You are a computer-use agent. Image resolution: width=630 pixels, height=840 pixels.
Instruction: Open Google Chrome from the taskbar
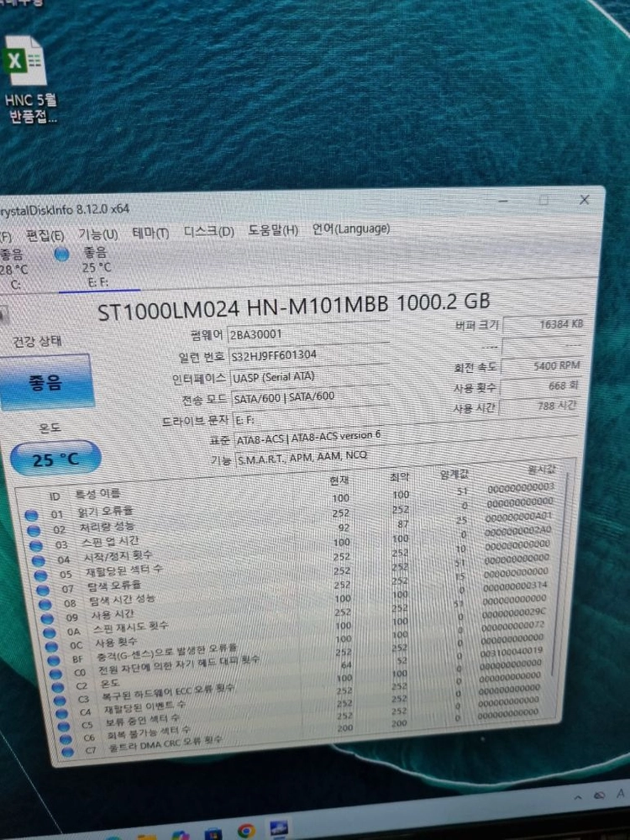246,831
